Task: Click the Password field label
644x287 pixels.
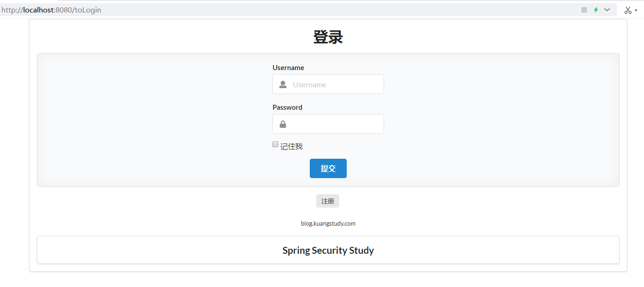Action: pos(287,108)
